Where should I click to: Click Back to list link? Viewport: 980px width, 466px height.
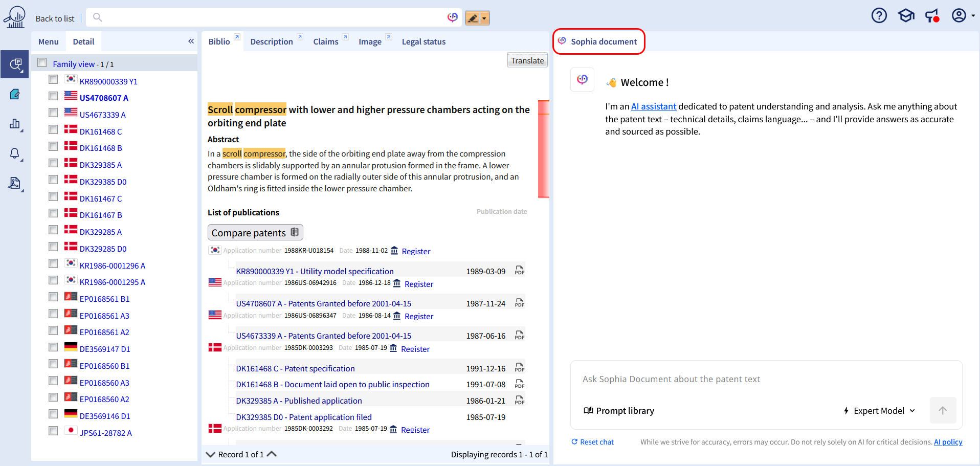(55, 19)
